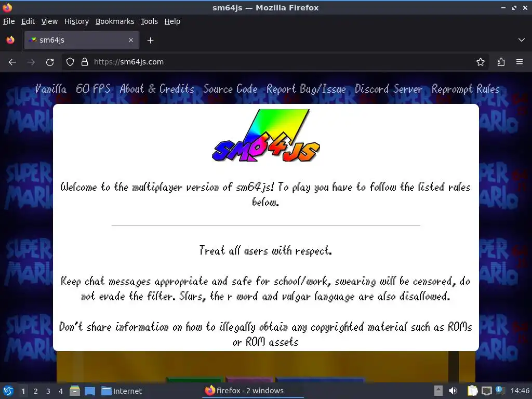
Task: Bookmark this page with the star icon
Action: click(x=481, y=62)
